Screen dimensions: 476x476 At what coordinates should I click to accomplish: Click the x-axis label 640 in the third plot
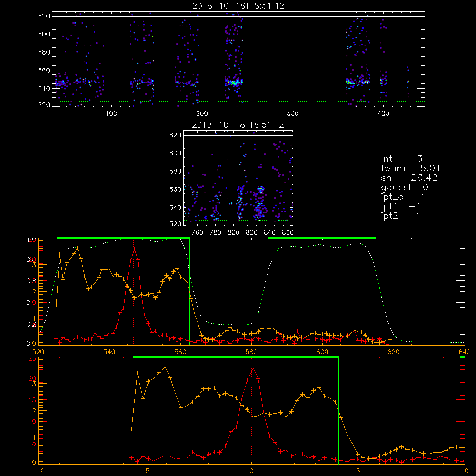pos(465,352)
